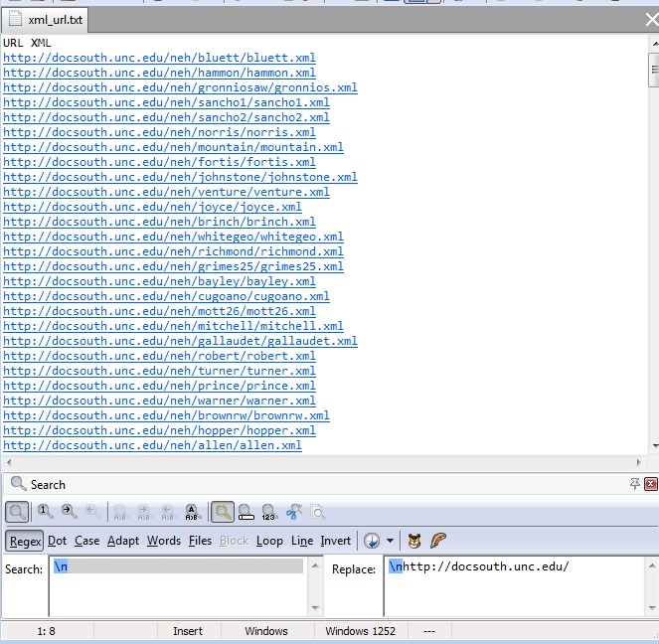Toggle the Invert search option
This screenshot has height=644, width=659.
point(335,541)
